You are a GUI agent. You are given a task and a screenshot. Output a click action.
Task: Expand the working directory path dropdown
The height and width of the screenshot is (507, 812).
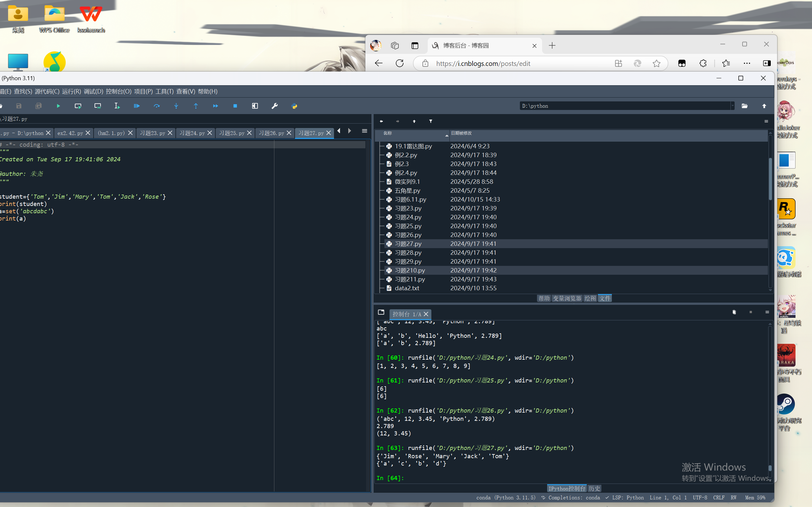[x=732, y=106]
